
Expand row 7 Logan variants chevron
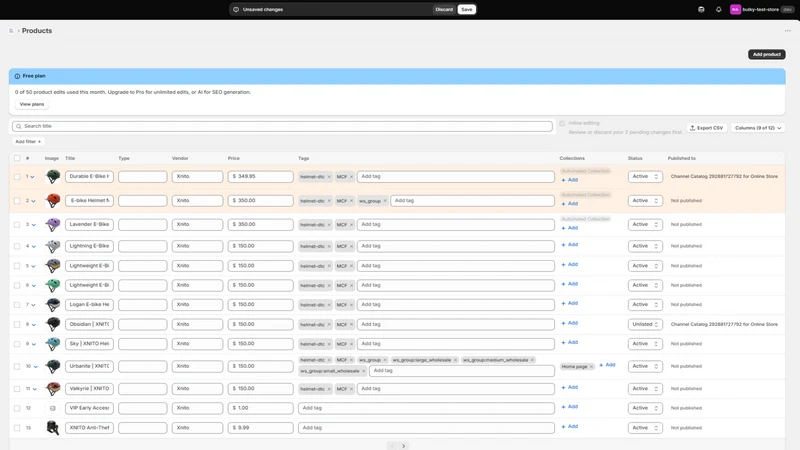pos(33,305)
